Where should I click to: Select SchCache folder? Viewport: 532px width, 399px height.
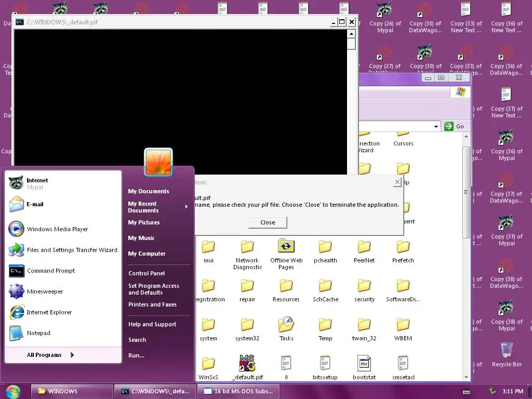pyautogui.click(x=325, y=291)
